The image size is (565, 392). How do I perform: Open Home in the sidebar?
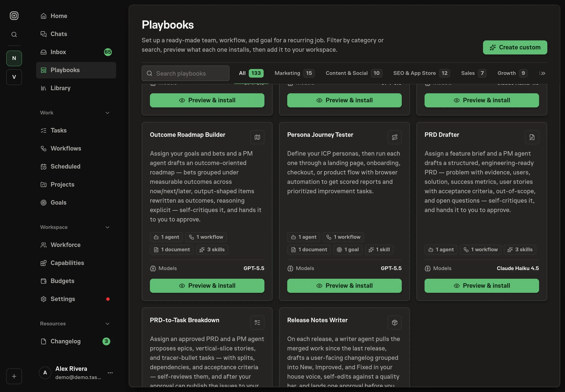[76, 16]
